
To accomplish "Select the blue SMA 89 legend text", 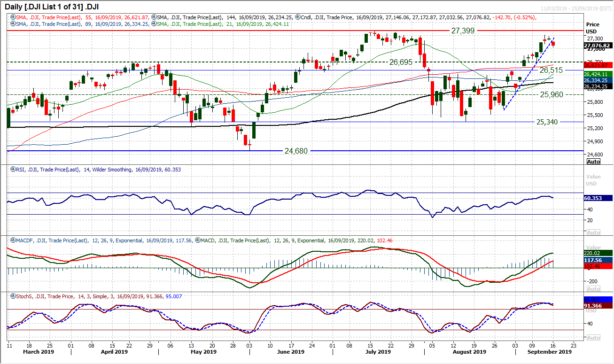I will (83, 24).
